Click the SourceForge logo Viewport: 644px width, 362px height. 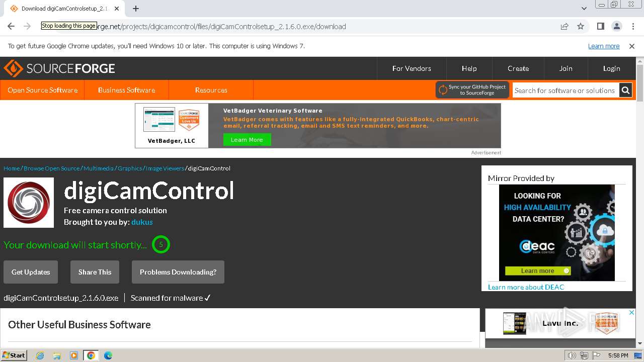click(x=59, y=68)
